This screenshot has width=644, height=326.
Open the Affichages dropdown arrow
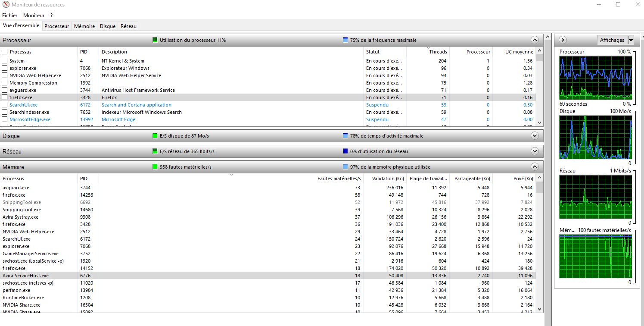(631, 40)
